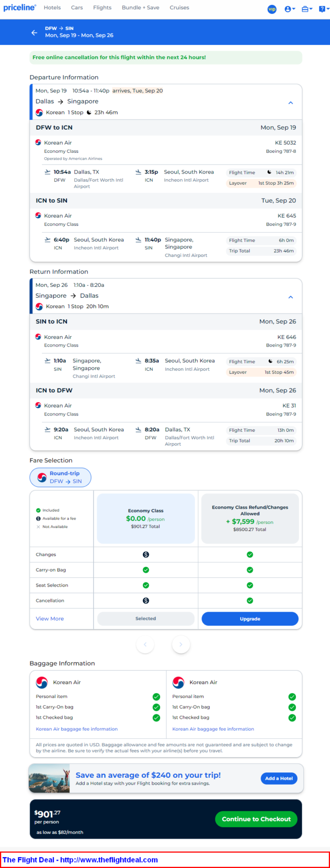
Task: Click left 1st Checked bag check icon
Action: point(156,718)
